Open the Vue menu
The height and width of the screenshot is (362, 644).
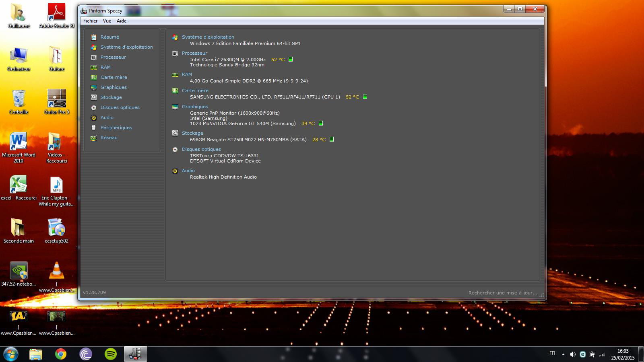(x=107, y=21)
